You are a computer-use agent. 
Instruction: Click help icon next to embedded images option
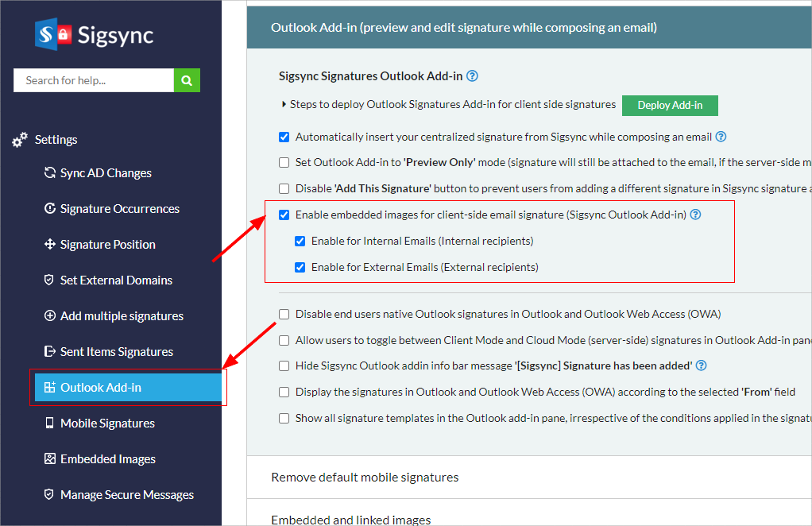click(x=695, y=215)
